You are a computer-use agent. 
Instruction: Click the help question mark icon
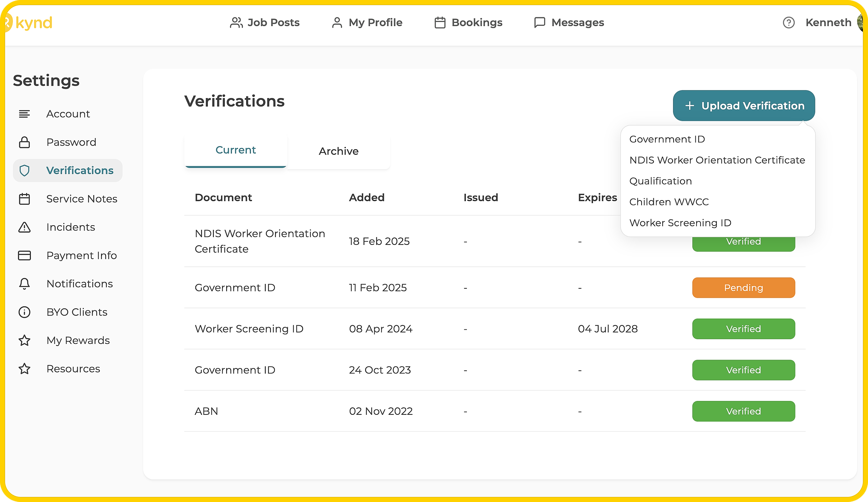click(788, 23)
